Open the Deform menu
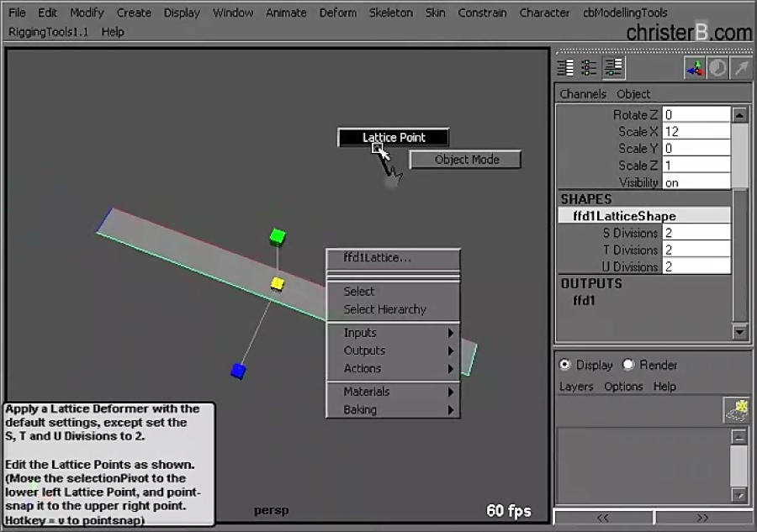Viewport: 757px width, 532px height. pos(337,13)
